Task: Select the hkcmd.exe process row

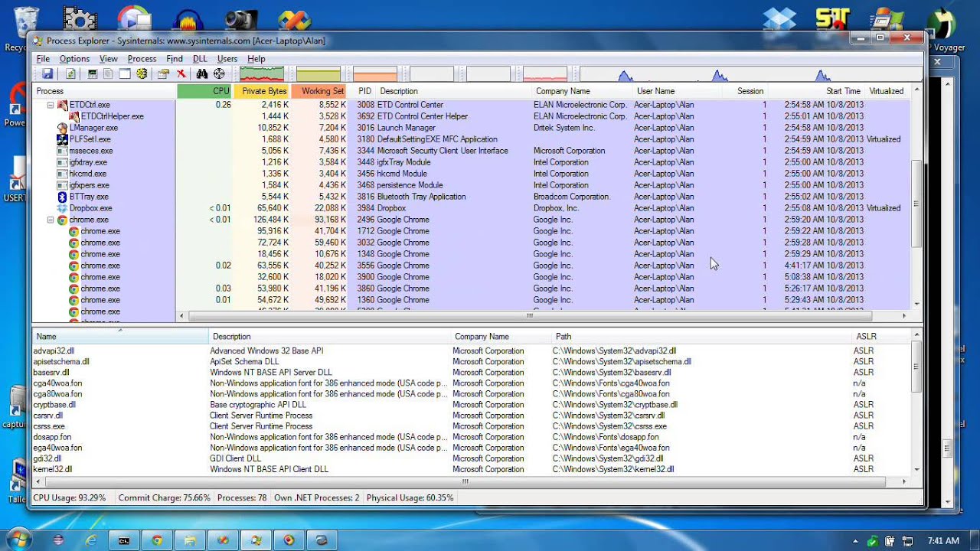Action: point(472,174)
